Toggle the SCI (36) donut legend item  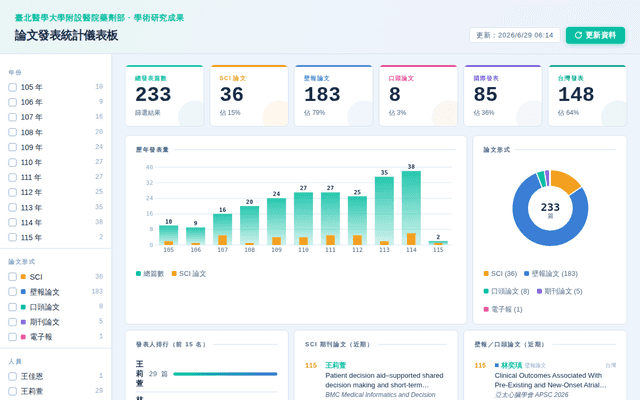click(500, 273)
